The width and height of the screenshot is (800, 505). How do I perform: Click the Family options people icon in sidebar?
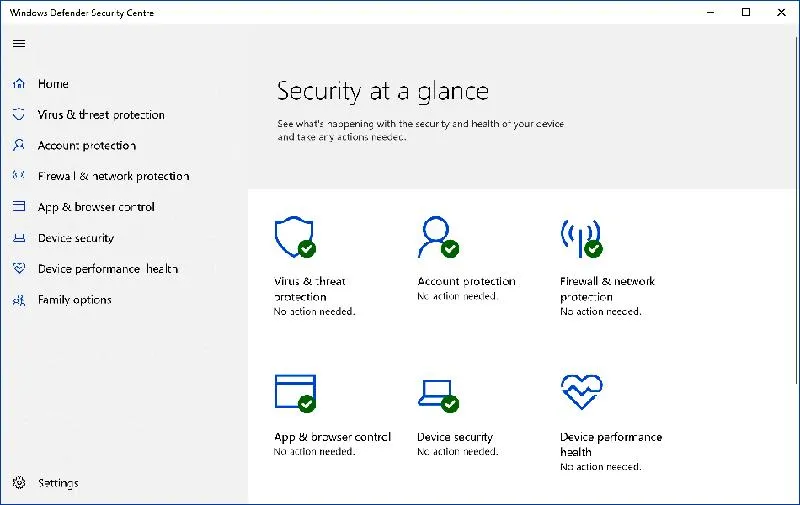click(x=19, y=300)
